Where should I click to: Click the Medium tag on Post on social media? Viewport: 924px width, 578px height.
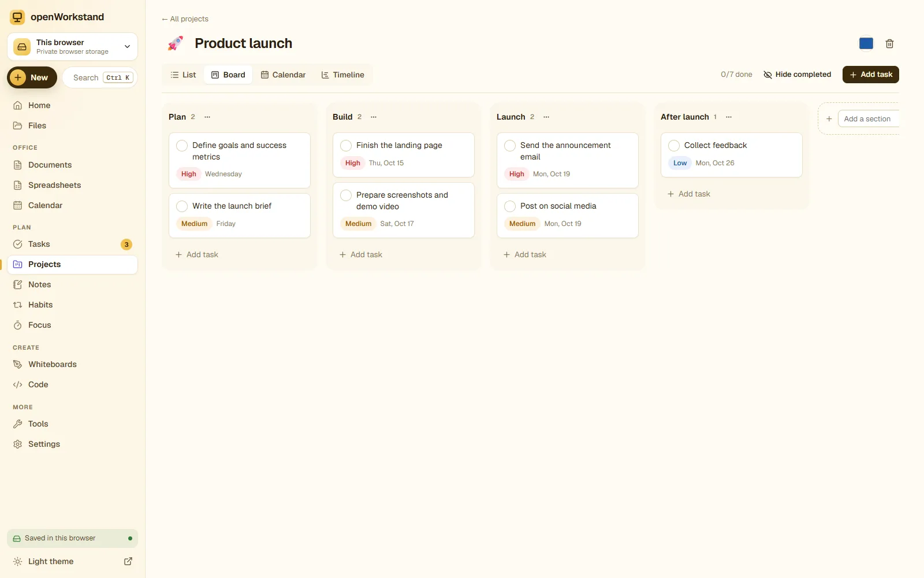[x=523, y=224]
